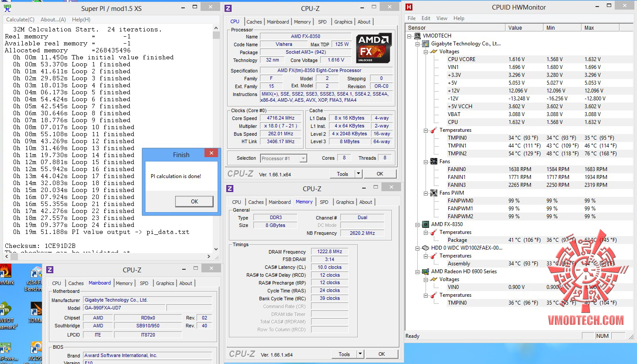Open the View menu in HWMonitor

pos(442,18)
